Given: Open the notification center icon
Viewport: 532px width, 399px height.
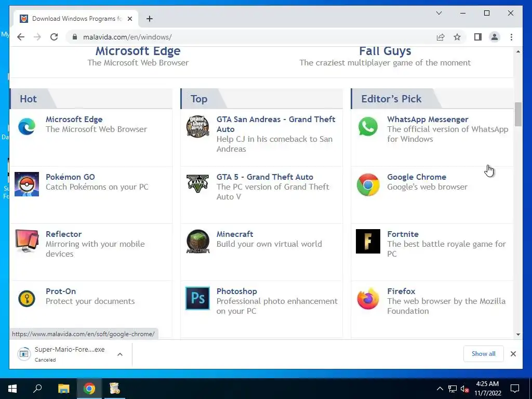Looking at the screenshot, I should point(515,389).
